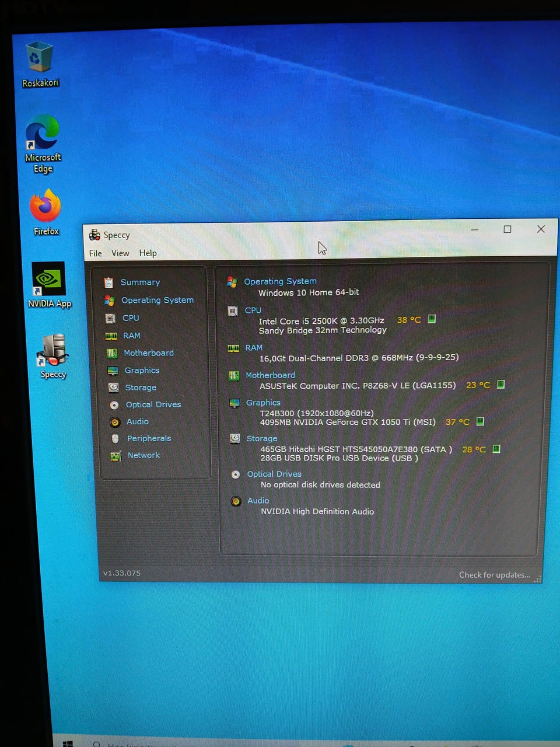Click the Operating System Windows flag sidebar icon
The image size is (560, 747).
(109, 300)
